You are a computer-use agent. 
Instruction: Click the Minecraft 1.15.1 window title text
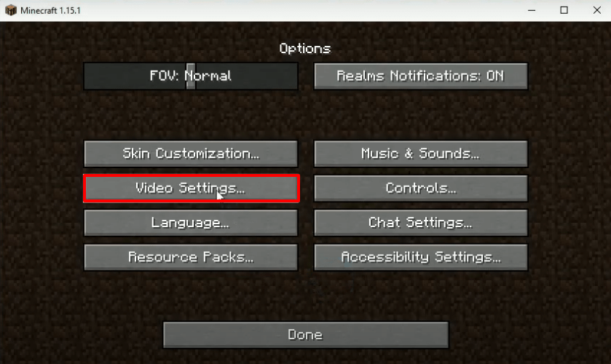[50, 10]
